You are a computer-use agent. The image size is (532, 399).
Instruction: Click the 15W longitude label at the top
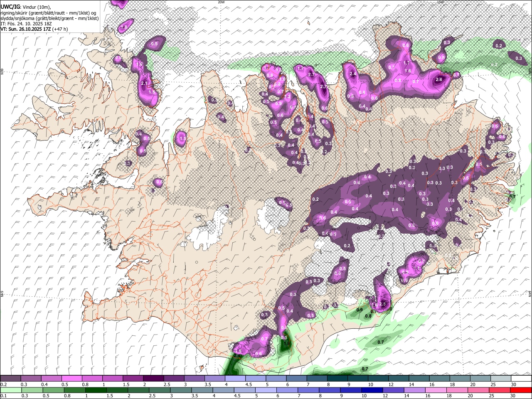(x=440, y=2)
